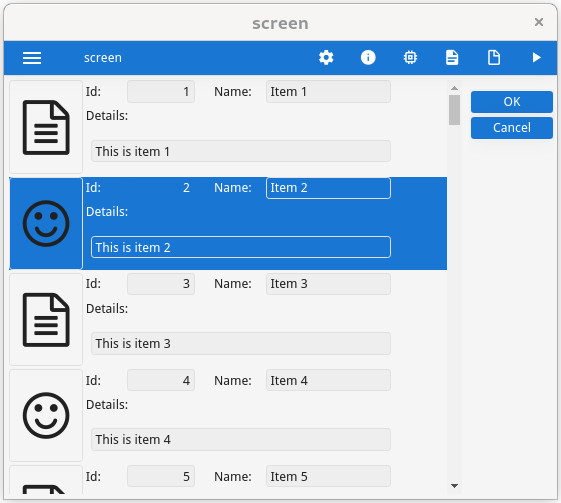Click the Name field containing Item 2

tap(328, 188)
